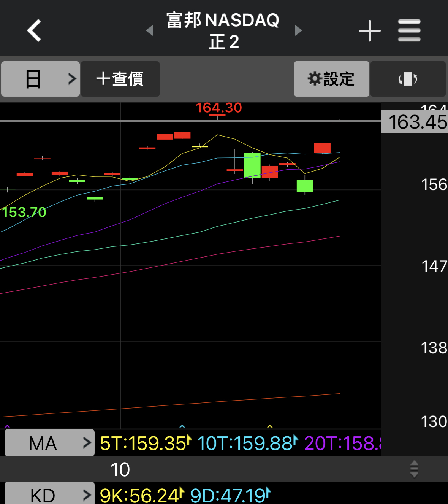Open the hamburger menu
The image size is (448, 504).
point(409,30)
